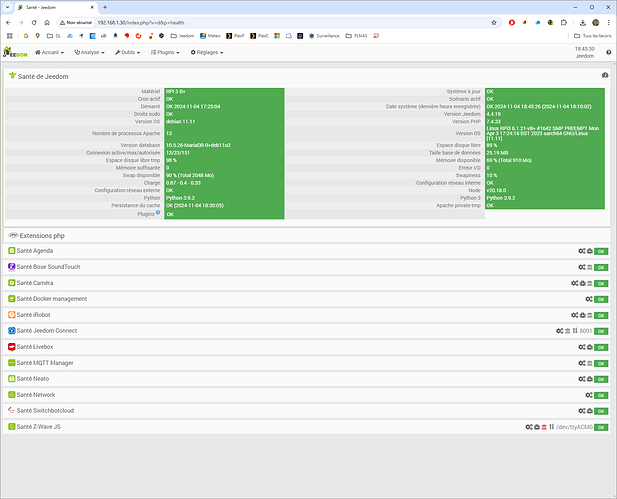This screenshot has width=617, height=499.
Task: Click port arrows icon beside 8091
Action: (x=575, y=331)
